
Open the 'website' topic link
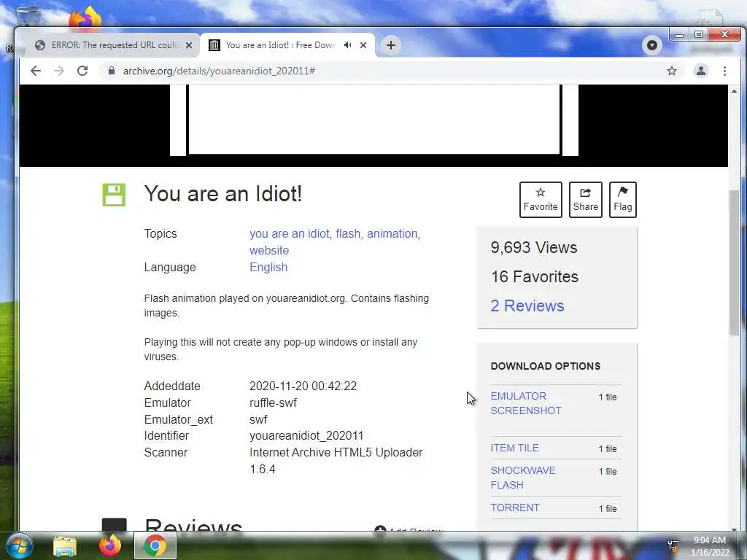[269, 251]
